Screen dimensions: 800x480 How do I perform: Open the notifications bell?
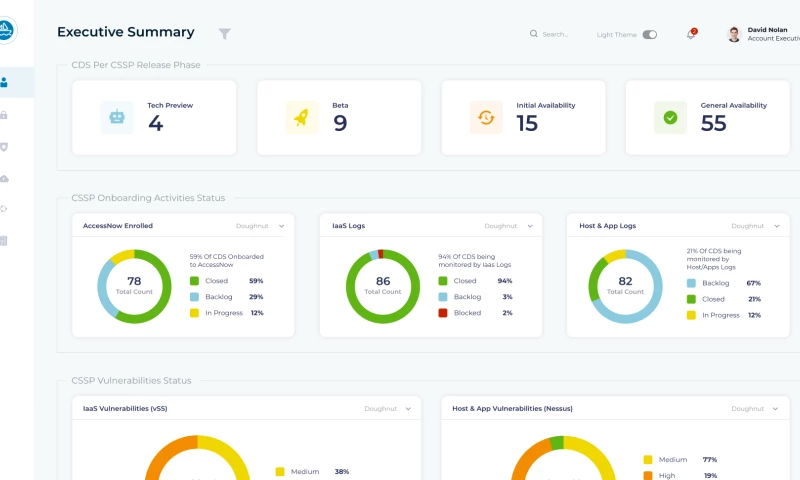pyautogui.click(x=690, y=35)
